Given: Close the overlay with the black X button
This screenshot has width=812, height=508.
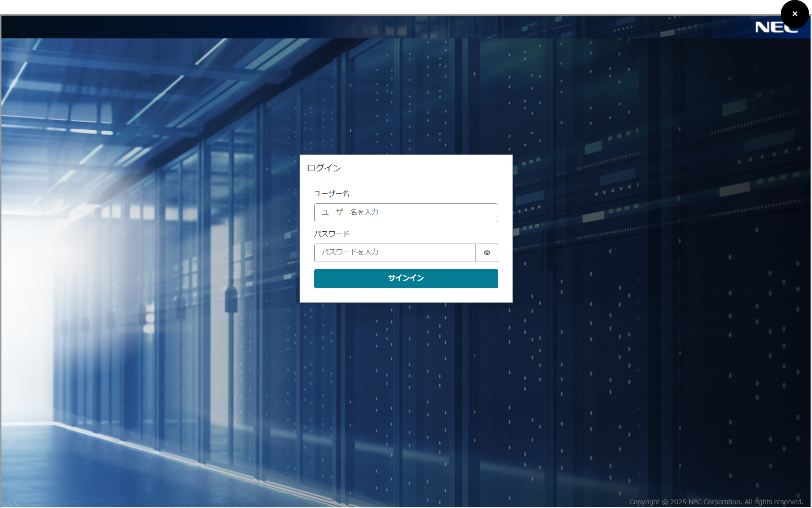Looking at the screenshot, I should click(795, 14).
